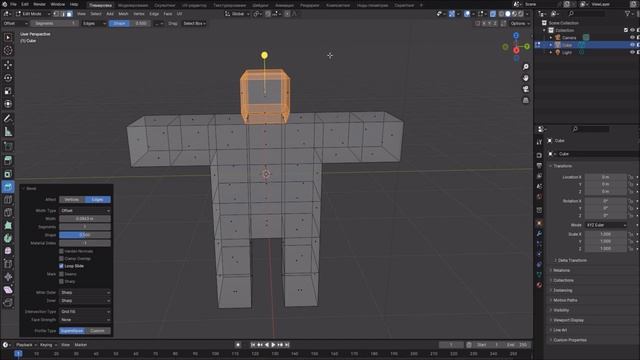Hide Camera in outliner via eye icon
This screenshot has height=360, width=640.
click(632, 38)
